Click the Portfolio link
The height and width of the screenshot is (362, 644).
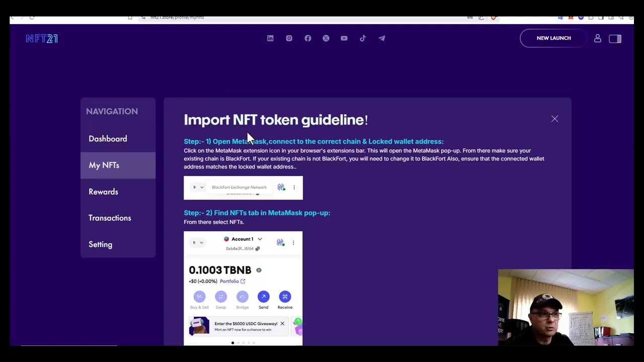[x=232, y=281]
